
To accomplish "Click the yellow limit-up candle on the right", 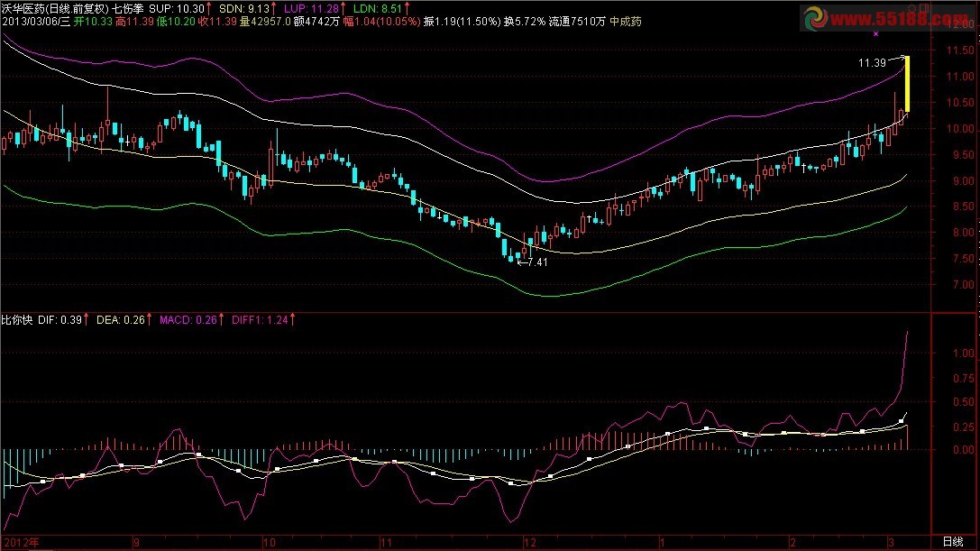I will (x=907, y=85).
